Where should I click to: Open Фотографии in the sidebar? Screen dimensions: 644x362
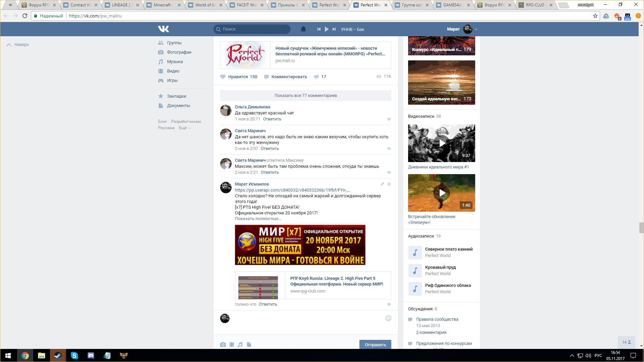[x=179, y=52]
